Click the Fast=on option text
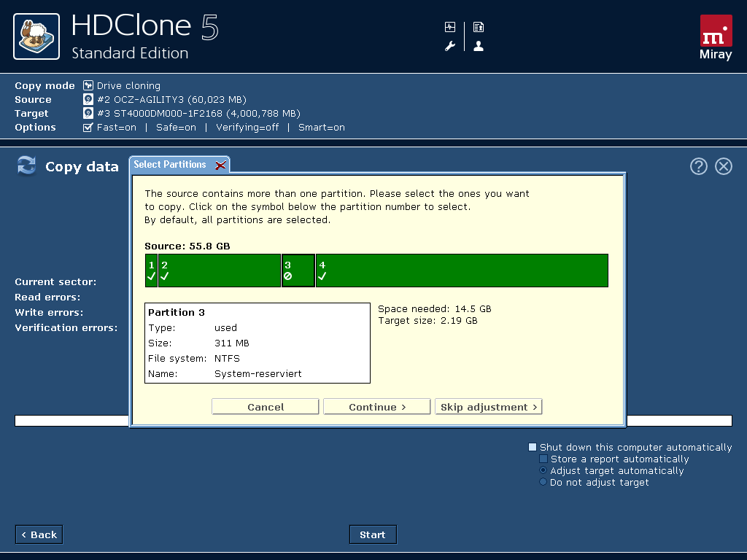747x560 pixels. (117, 127)
